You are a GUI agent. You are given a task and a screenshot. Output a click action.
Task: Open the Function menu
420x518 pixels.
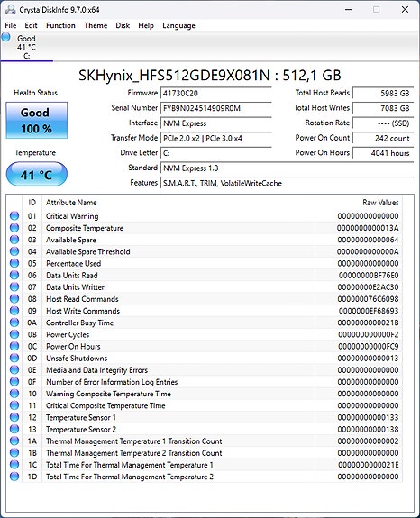[60, 25]
